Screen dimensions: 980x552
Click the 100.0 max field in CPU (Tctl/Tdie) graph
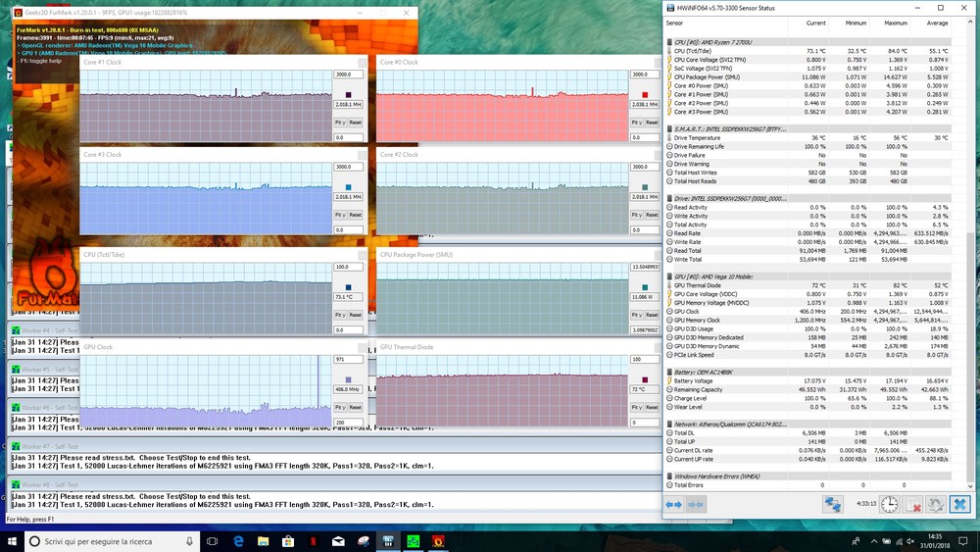point(348,267)
